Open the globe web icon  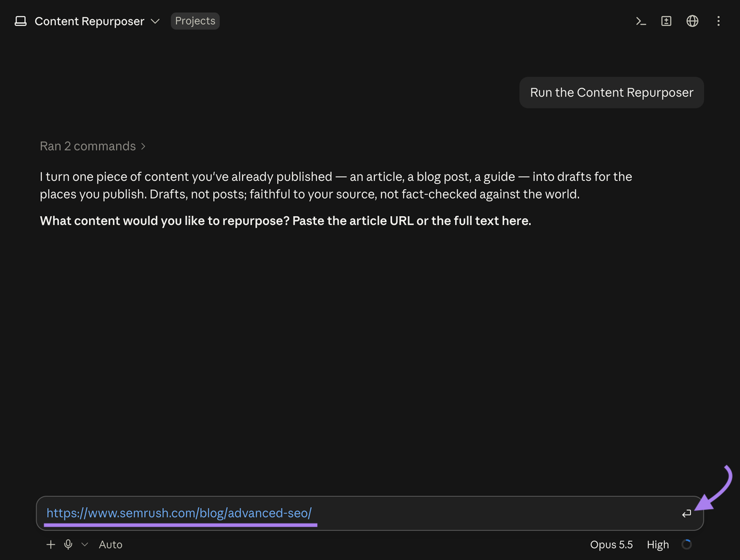692,21
